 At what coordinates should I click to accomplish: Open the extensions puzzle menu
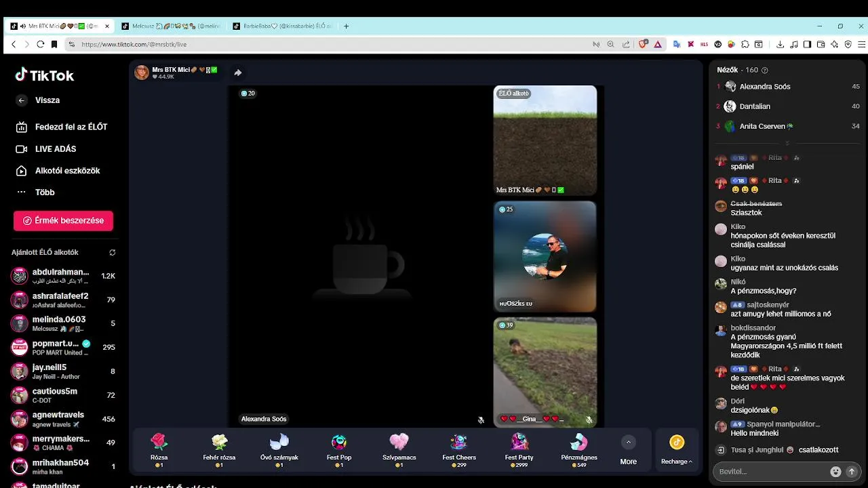[x=745, y=44]
